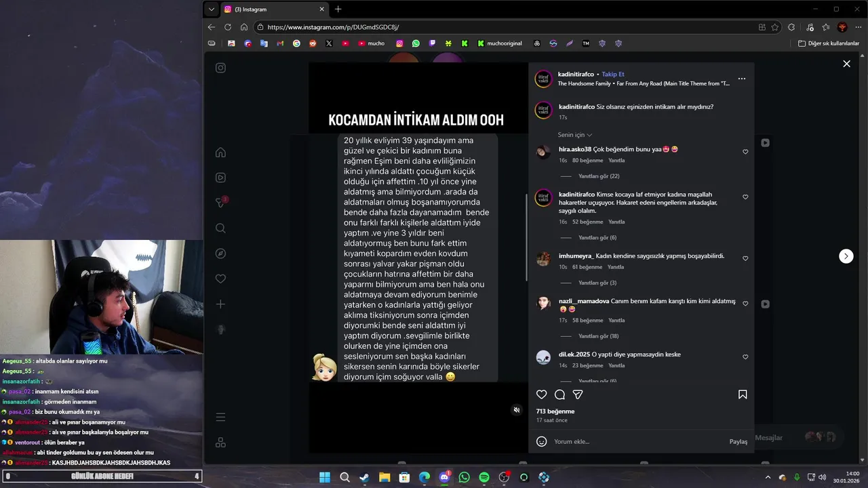Go back with browser back arrow
The height and width of the screenshot is (488, 868).
212,27
